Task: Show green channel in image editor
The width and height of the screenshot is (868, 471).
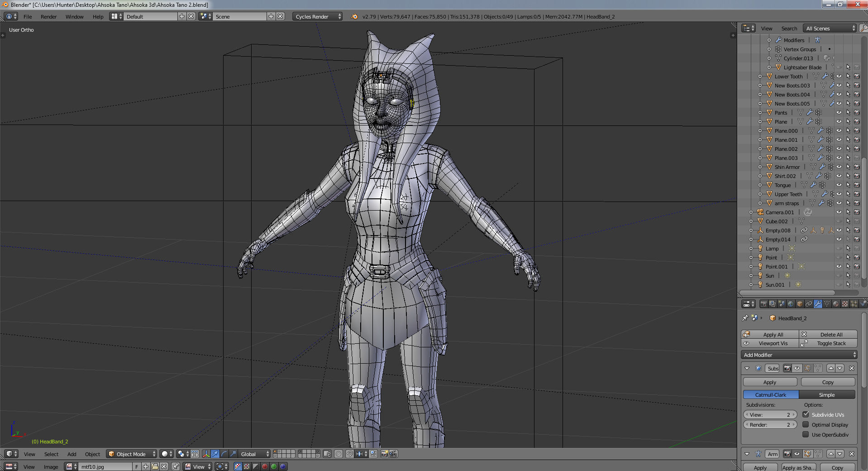Action: click(x=274, y=466)
